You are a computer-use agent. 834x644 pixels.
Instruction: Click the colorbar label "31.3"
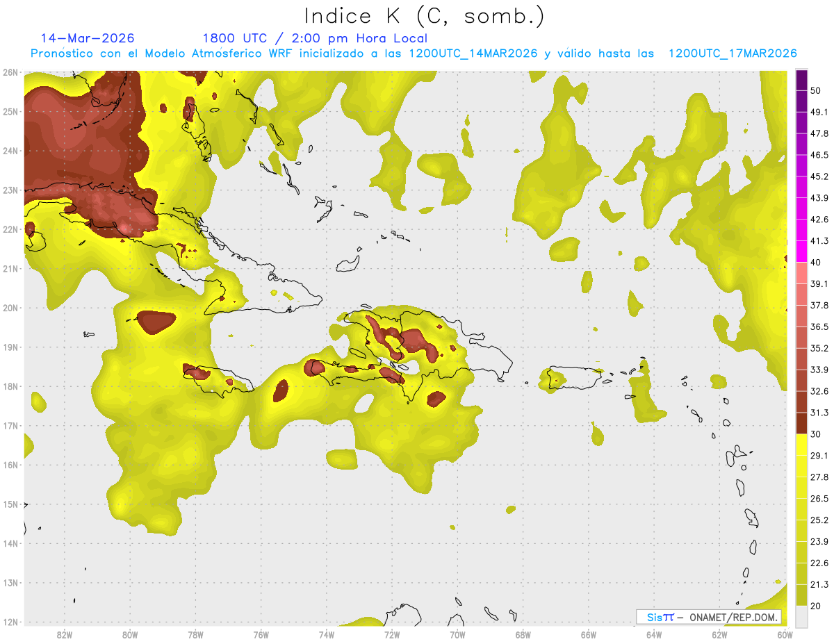click(x=819, y=413)
